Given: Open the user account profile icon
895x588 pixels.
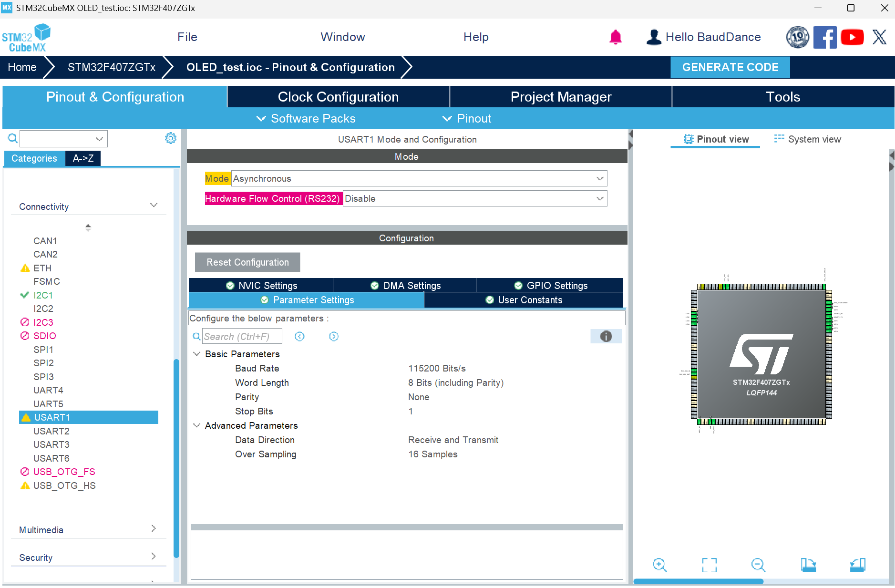Looking at the screenshot, I should coord(654,37).
